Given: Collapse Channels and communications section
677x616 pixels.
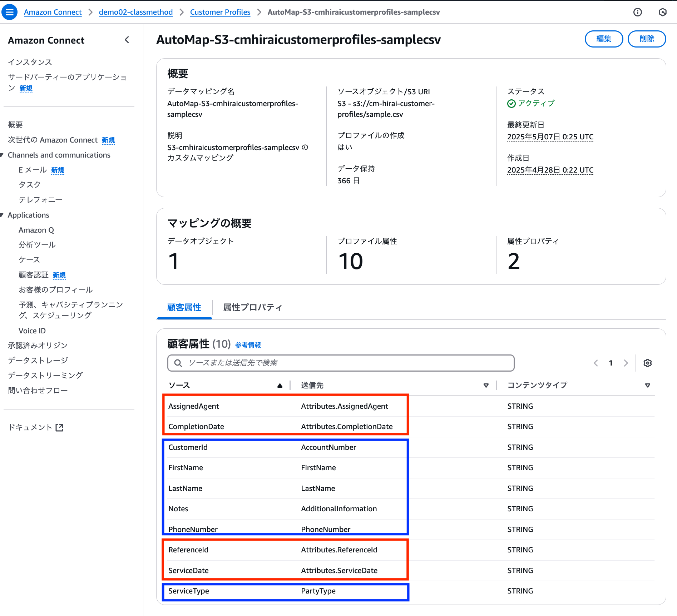Looking at the screenshot, I should pos(2,155).
